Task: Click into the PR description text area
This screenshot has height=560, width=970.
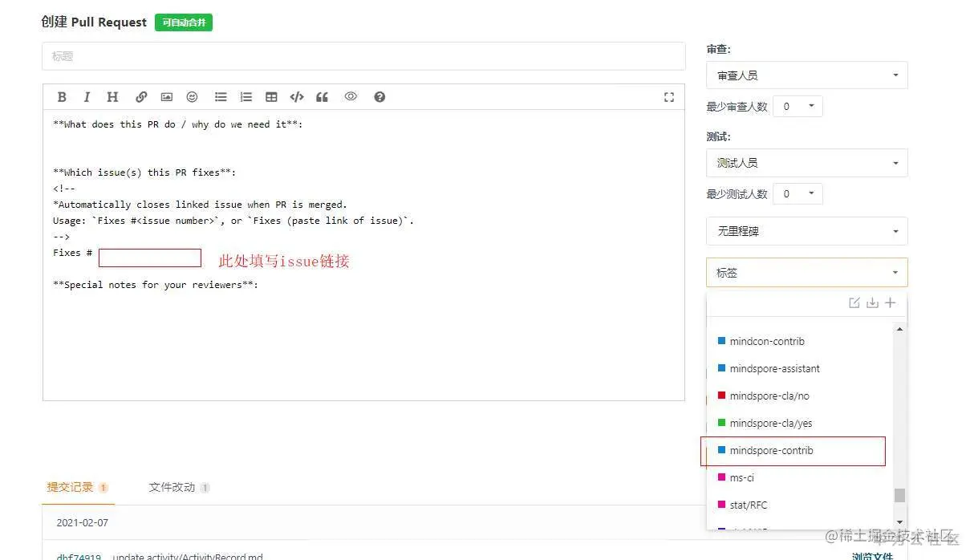Action: pyautogui.click(x=363, y=255)
